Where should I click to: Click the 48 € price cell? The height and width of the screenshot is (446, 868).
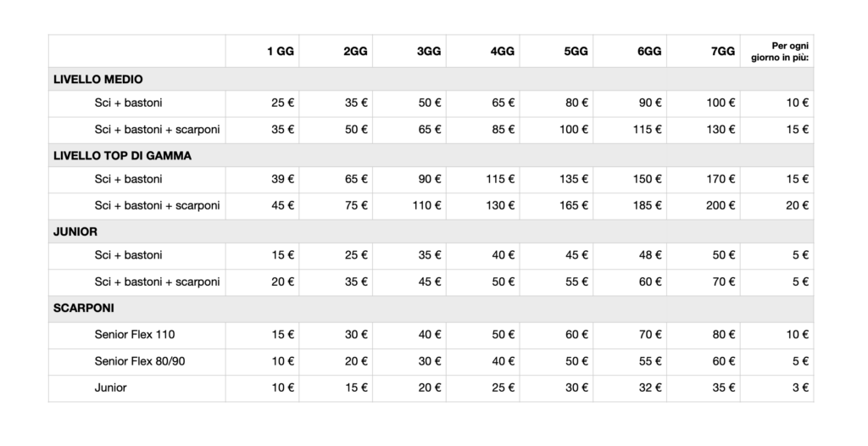click(x=650, y=255)
